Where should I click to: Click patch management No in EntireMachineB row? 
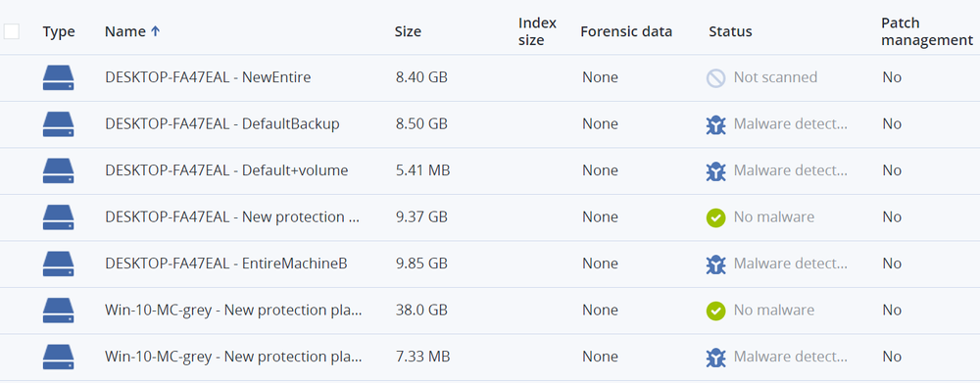click(892, 263)
